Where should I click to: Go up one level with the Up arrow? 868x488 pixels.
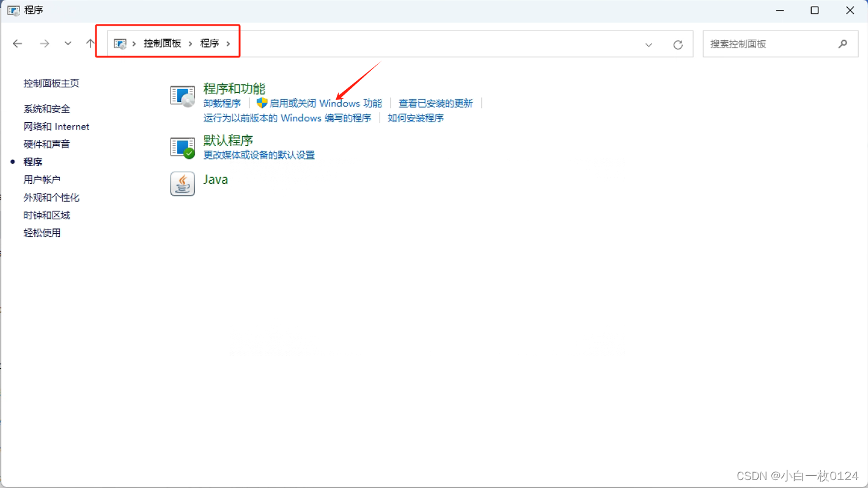tap(90, 43)
